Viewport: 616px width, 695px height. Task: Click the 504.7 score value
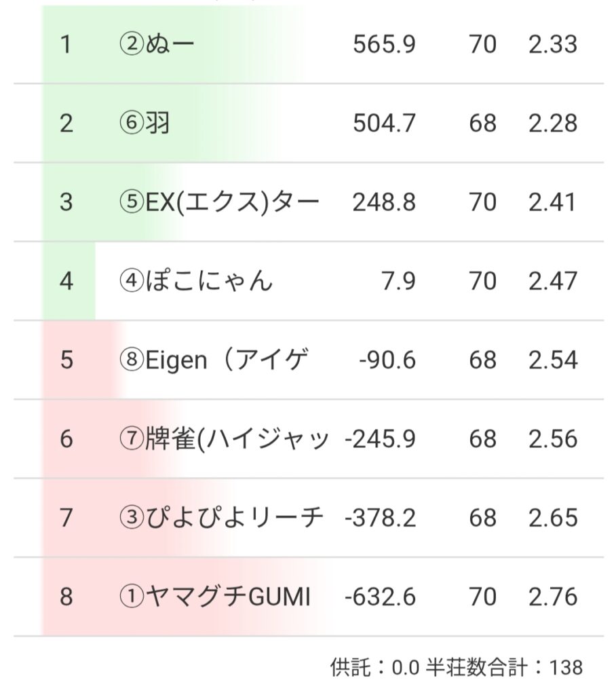[x=384, y=124]
